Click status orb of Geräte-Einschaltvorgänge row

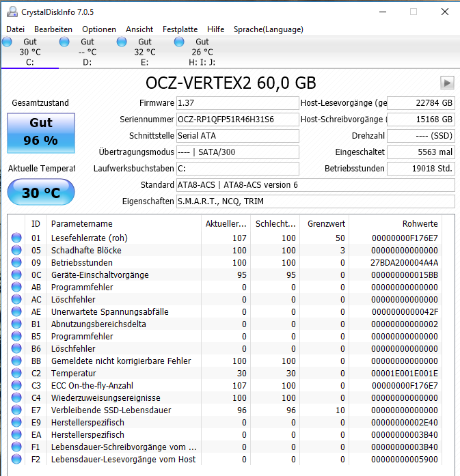pos(16,275)
